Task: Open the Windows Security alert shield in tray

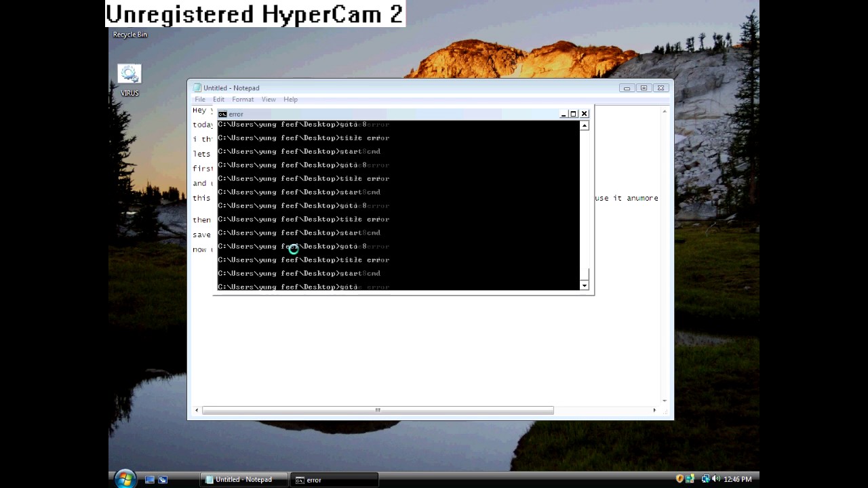Action: 680,479
